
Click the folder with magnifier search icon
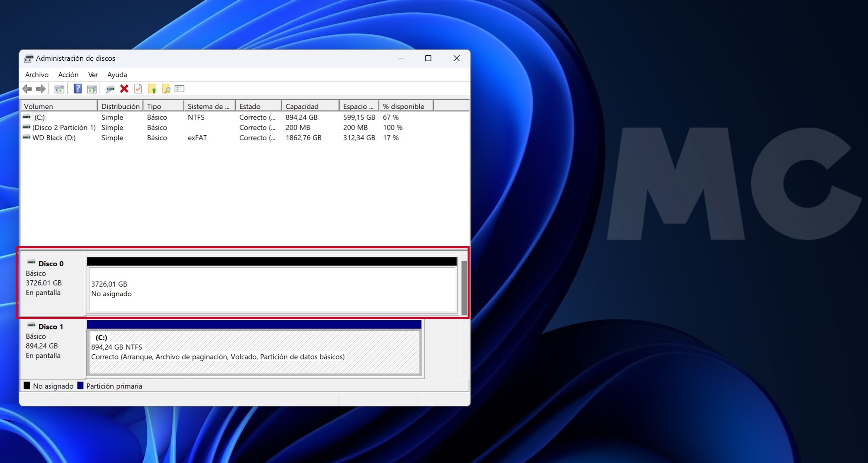[166, 89]
